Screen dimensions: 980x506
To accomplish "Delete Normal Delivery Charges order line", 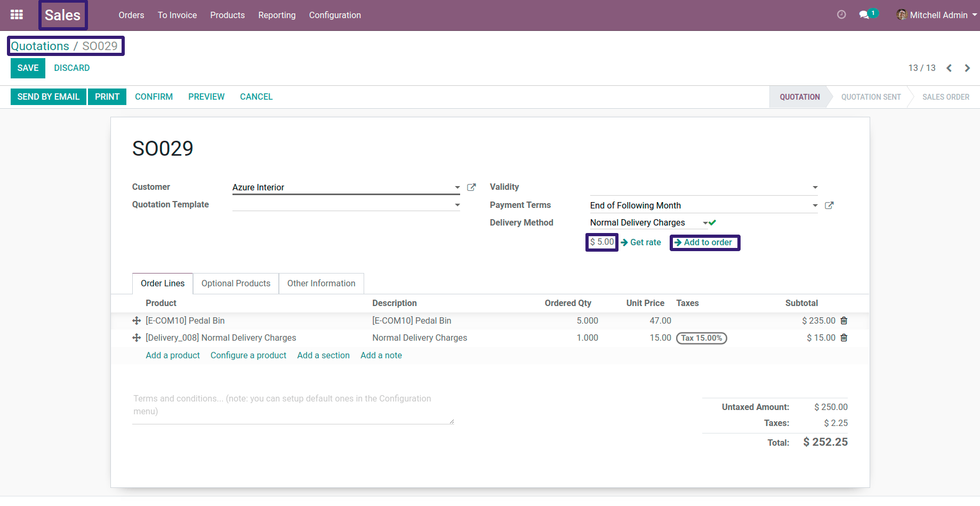I will (x=844, y=338).
